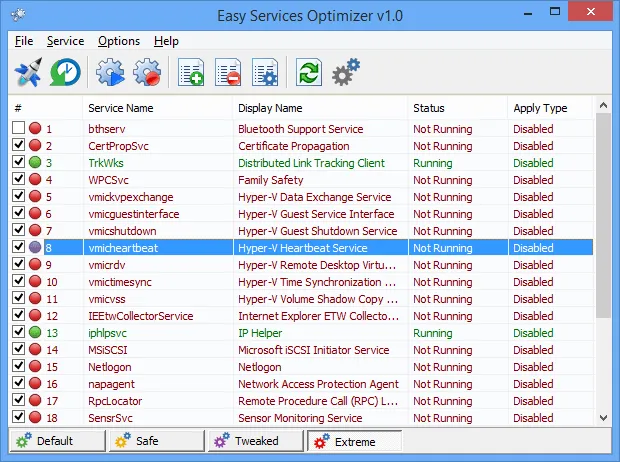This screenshot has height=462, width=620.
Task: Open the File menu
Action: [x=24, y=41]
